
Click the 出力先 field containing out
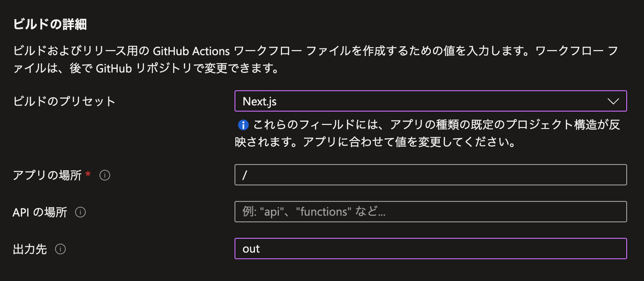[430, 249]
